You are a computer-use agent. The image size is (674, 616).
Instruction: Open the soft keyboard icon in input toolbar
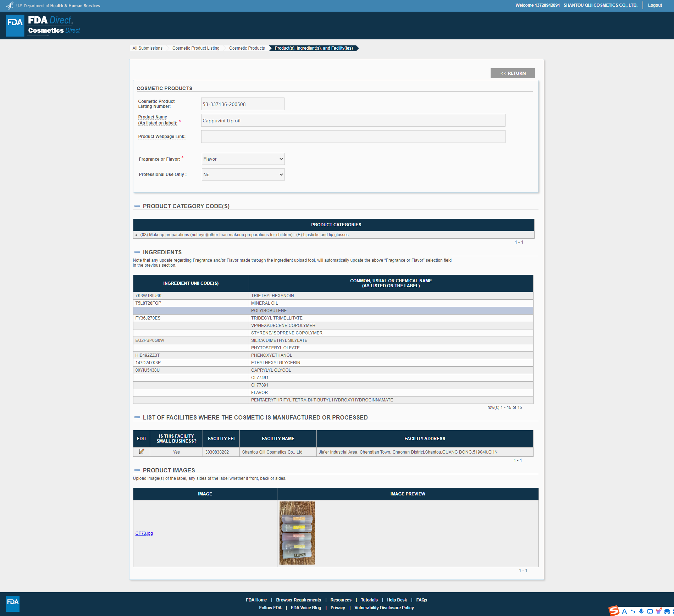(650, 611)
